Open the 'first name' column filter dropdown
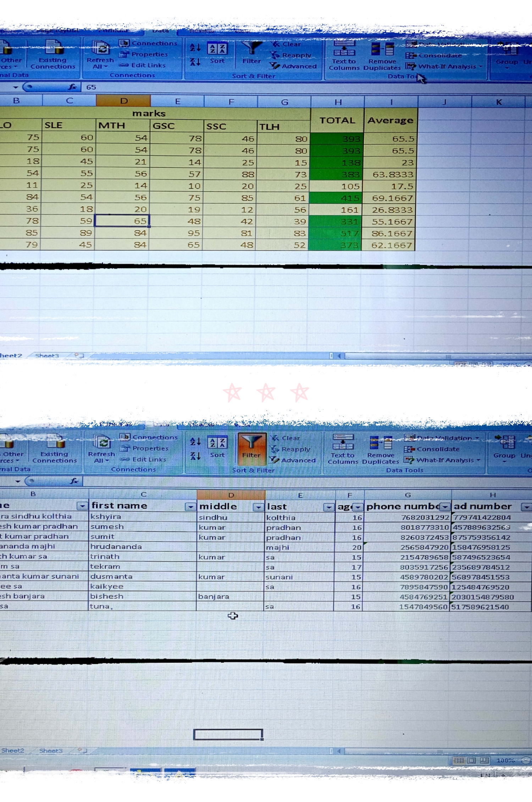This screenshot has height=802, width=532. pos(190,506)
